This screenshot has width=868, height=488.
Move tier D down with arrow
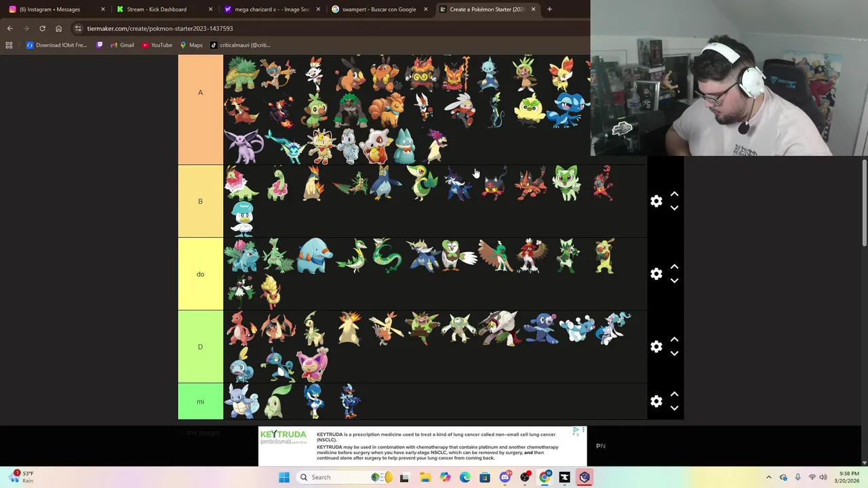(674, 353)
